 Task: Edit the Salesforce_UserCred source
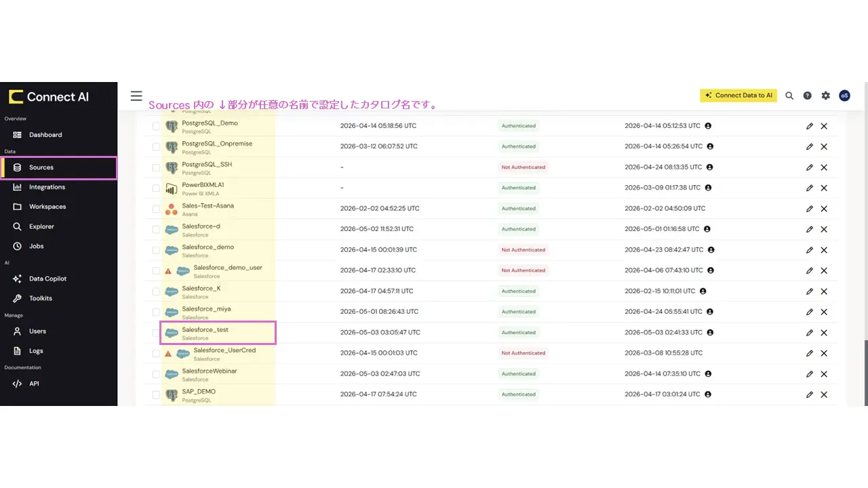click(810, 353)
